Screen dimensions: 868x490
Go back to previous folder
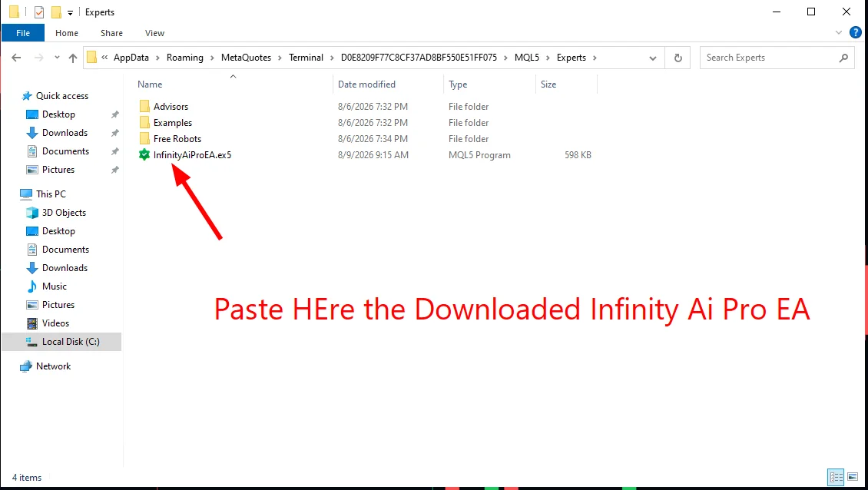pos(16,58)
